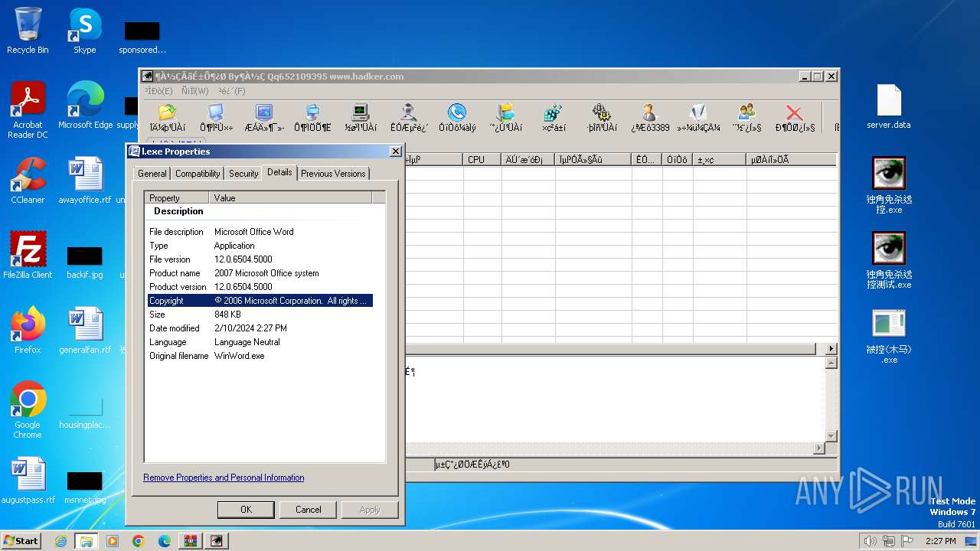
Task: Click the OK button in Properties
Action: point(246,510)
